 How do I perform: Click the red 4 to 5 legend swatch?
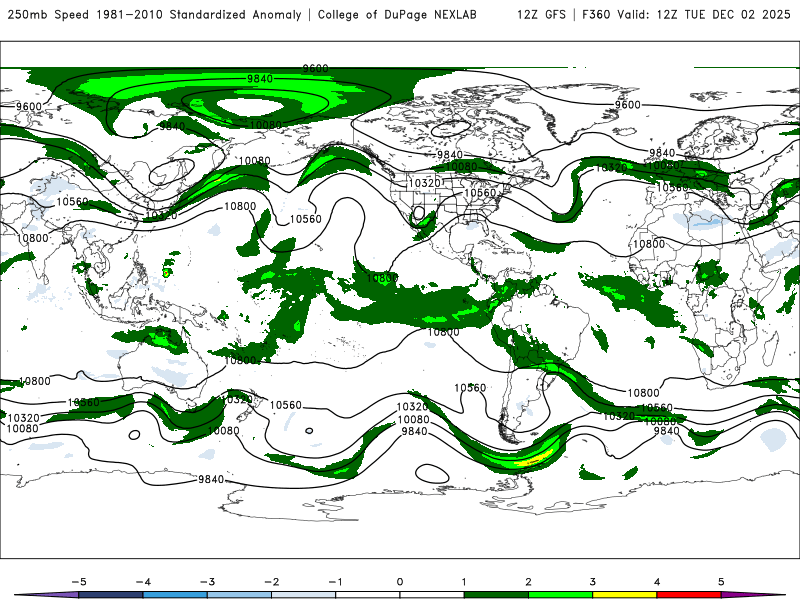[689, 595]
